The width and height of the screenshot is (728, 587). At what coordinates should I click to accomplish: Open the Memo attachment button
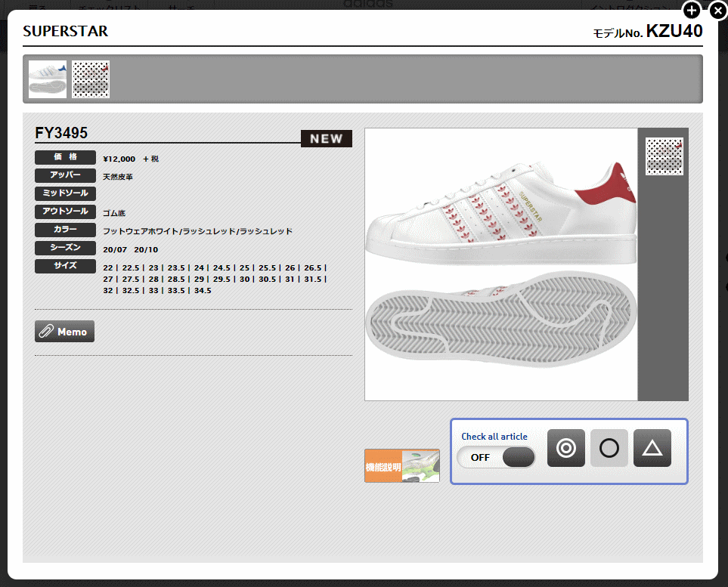64,332
